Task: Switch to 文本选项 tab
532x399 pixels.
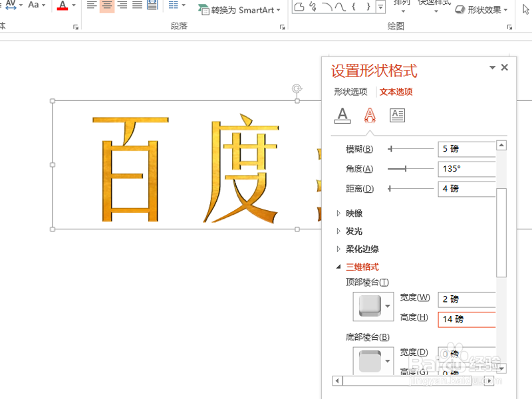Action: (x=396, y=92)
